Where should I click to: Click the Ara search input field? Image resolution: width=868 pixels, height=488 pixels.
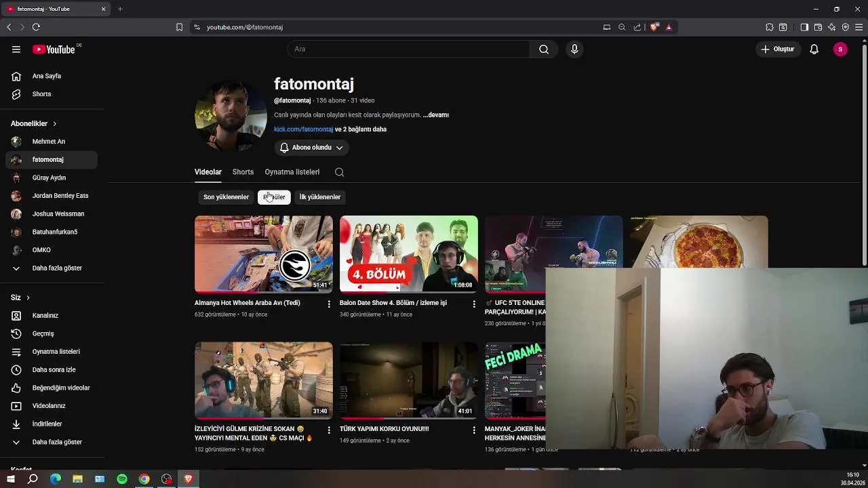point(408,49)
